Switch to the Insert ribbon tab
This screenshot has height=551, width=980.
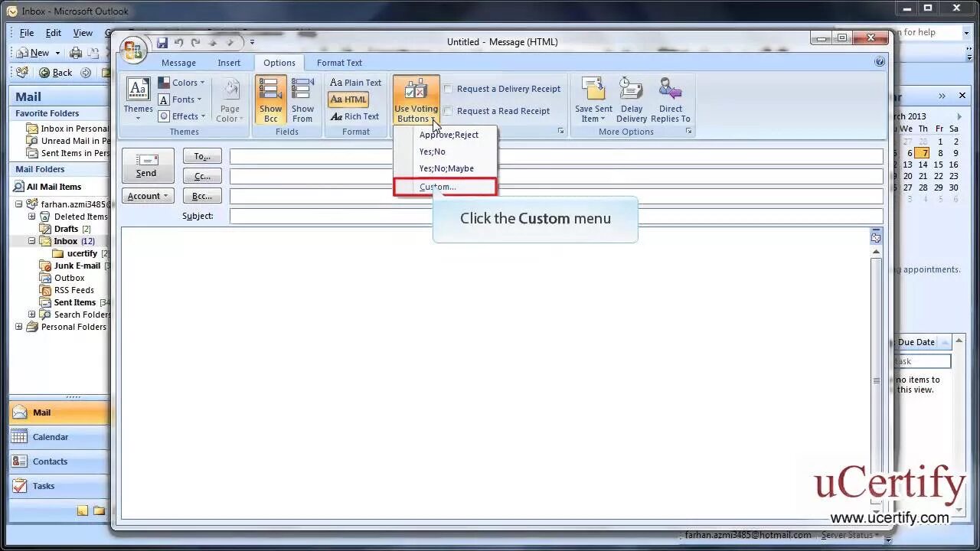[x=229, y=63]
